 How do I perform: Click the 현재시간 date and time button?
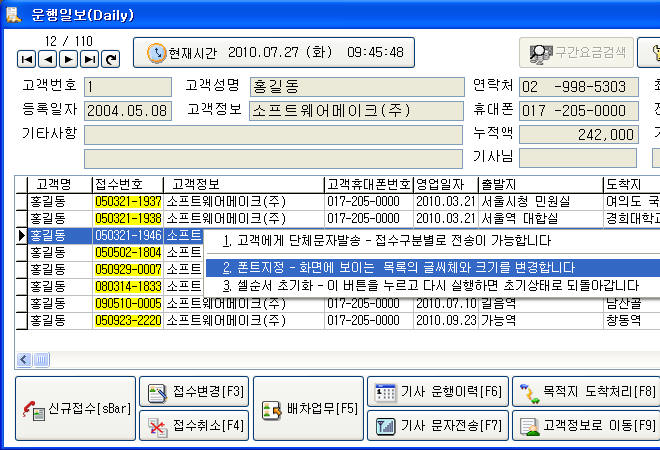[274, 53]
